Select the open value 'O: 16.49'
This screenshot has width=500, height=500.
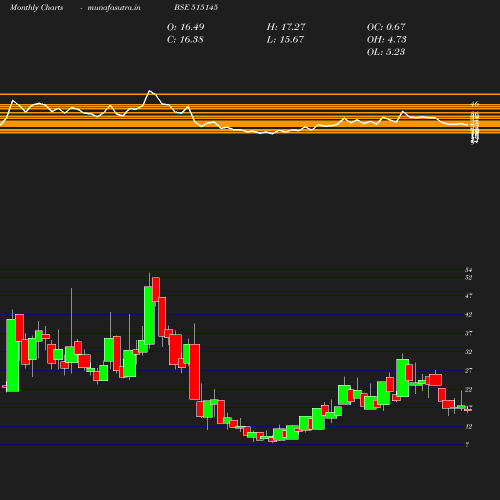tap(185, 27)
